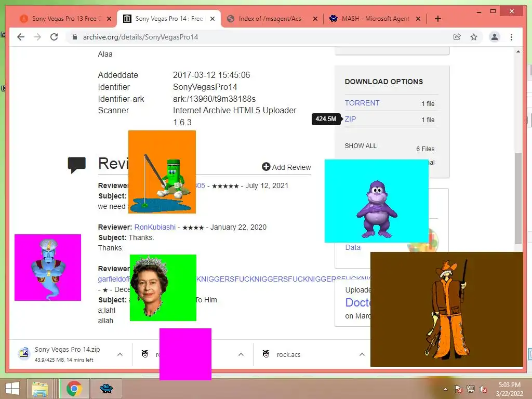
Task: Click the reviews speech bubble icon
Action: click(76, 165)
